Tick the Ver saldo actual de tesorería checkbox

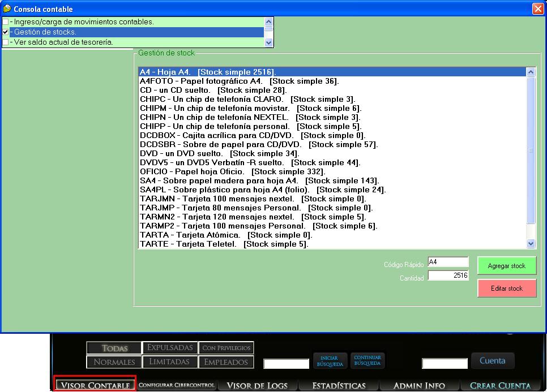pos(6,42)
